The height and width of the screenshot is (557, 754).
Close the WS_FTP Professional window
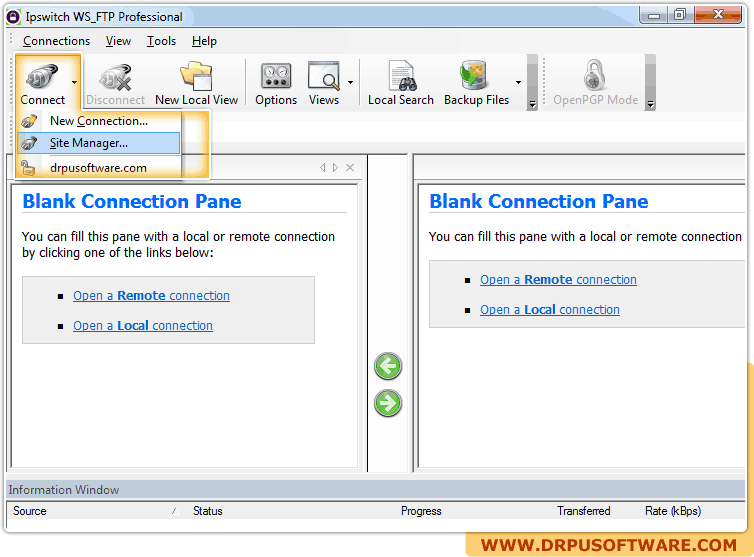718,15
